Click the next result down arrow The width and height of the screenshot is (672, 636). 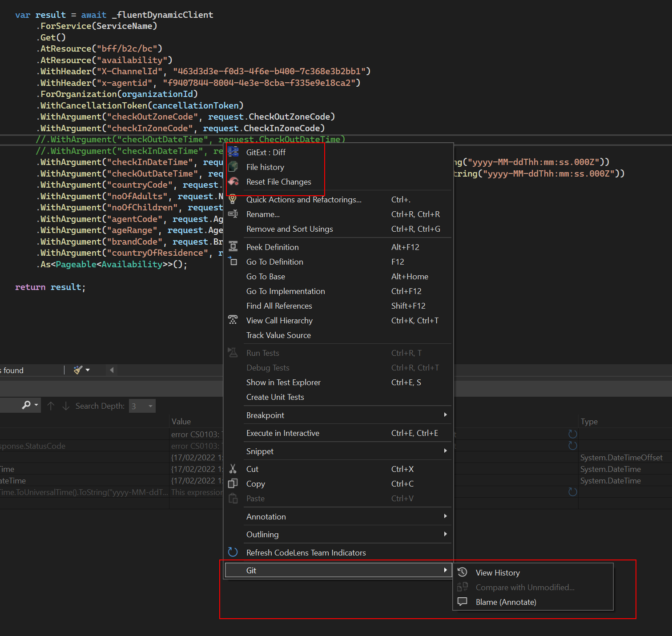[66, 406]
